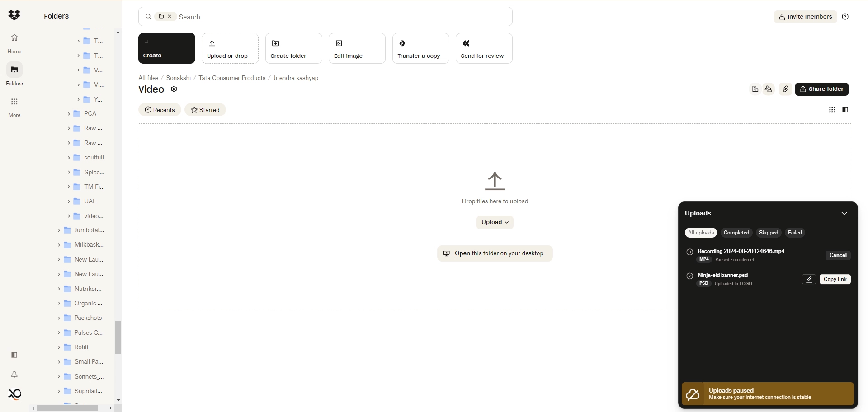Expand the Milkbask... folder
This screenshot has width=868, height=412.
tap(59, 245)
